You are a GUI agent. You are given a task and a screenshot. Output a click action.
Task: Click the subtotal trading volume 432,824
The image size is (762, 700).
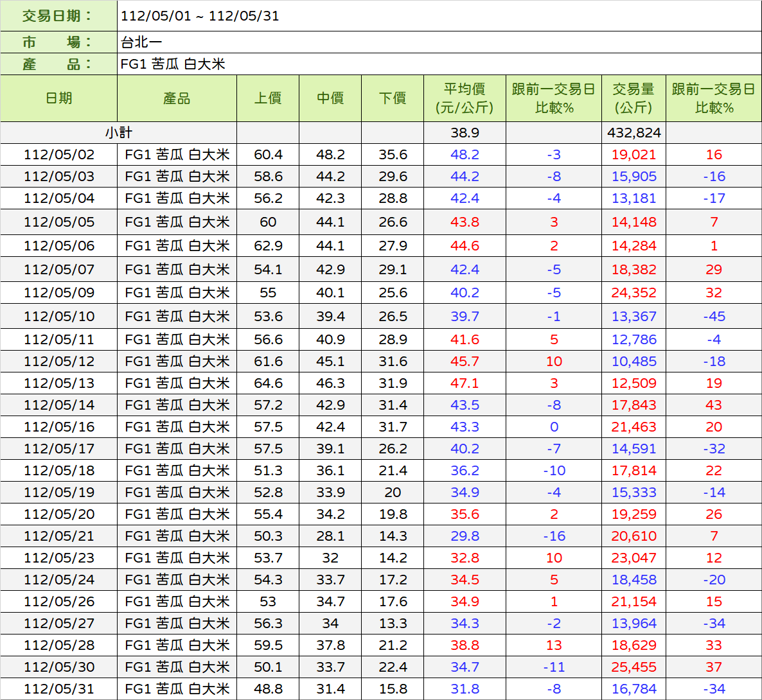coord(634,133)
